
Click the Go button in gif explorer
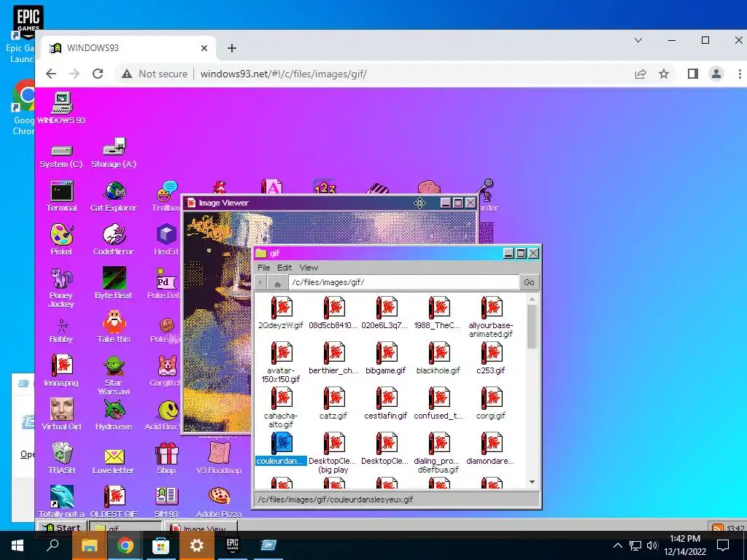click(x=529, y=282)
